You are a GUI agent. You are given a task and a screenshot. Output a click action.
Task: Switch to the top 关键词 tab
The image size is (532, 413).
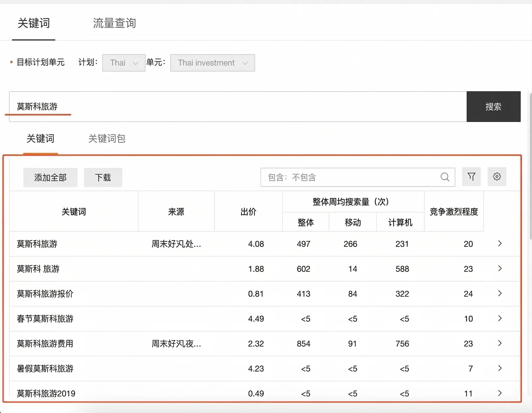(x=34, y=23)
